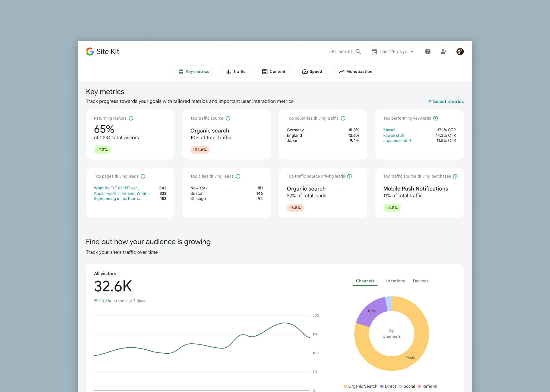The width and height of the screenshot is (550, 392).
Task: Switch to the Traffic tab
Action: 235,72
